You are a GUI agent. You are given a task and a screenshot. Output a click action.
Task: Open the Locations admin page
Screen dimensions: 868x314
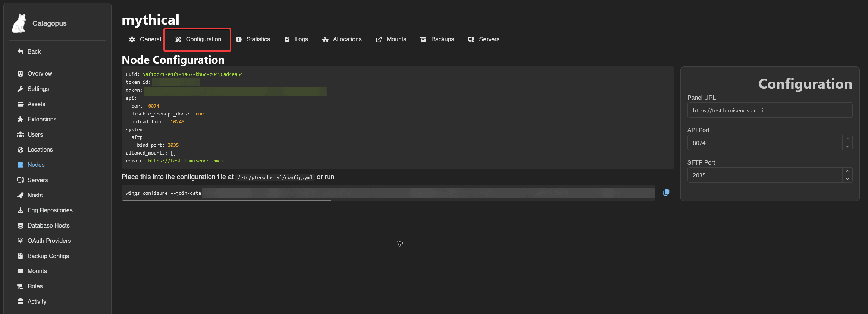pyautogui.click(x=40, y=149)
